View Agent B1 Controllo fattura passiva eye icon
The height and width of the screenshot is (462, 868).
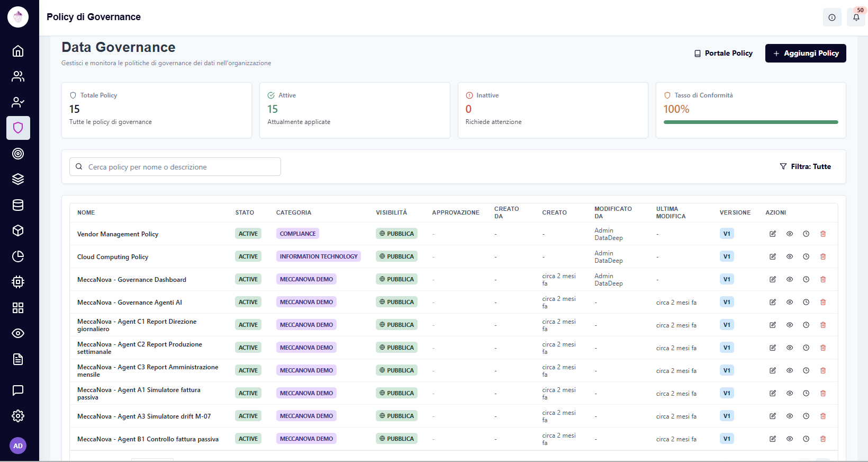[x=790, y=439]
